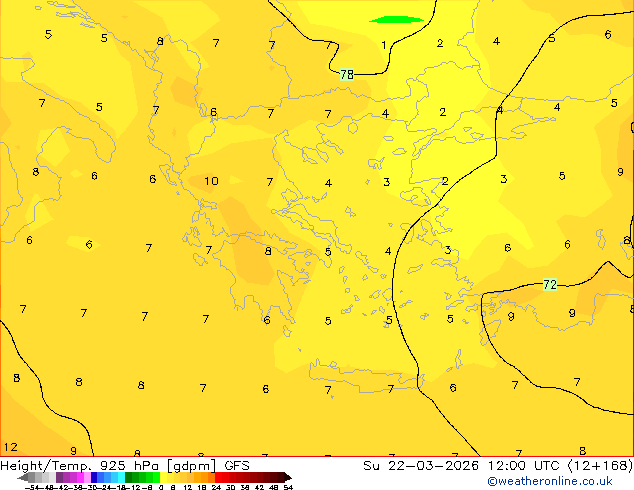Click the 54 label on the color scale
634x490 pixels.
pos(288,487)
